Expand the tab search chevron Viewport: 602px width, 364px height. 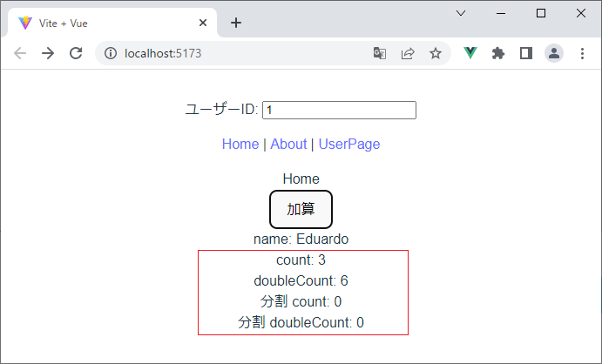461,13
